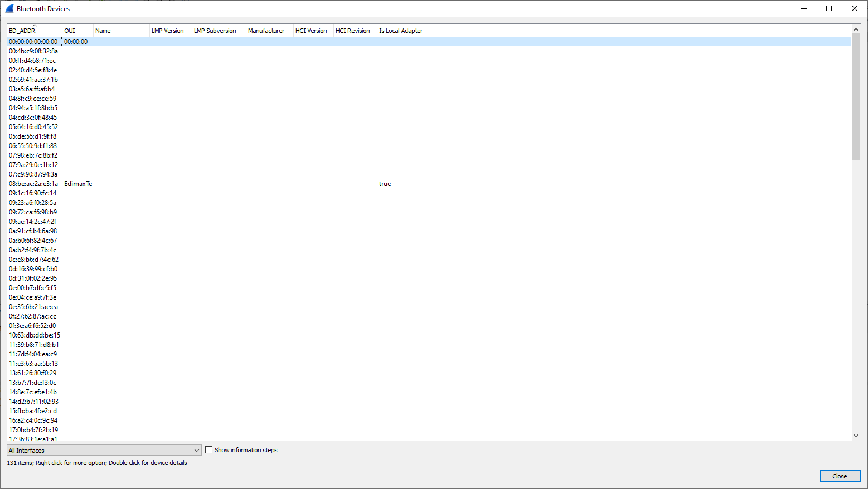Select device 05:de:55:d1:9f:f8
Viewport: 868px width, 489px height.
point(32,136)
